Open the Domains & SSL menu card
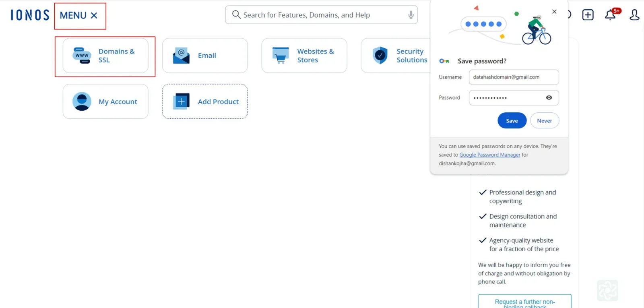 click(x=105, y=56)
